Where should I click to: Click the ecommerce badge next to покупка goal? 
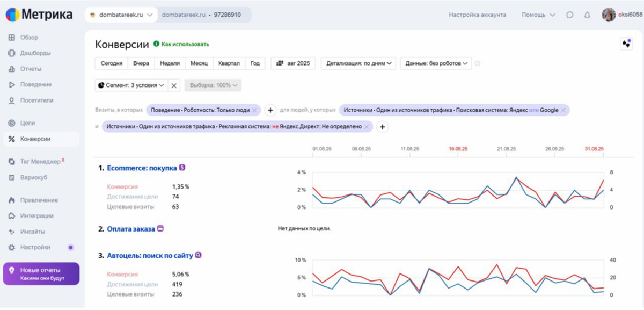(x=182, y=168)
